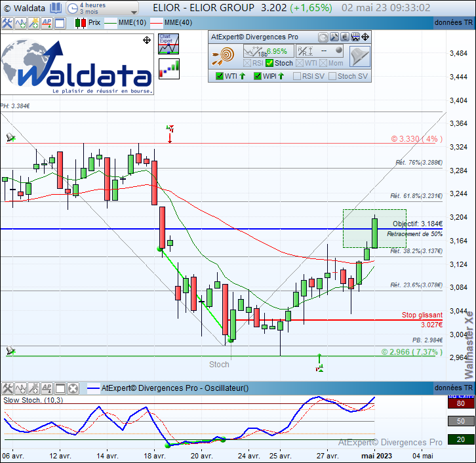Close the oscillator panel with X icon
The width and height of the screenshot is (476, 463).
pyautogui.click(x=73, y=388)
